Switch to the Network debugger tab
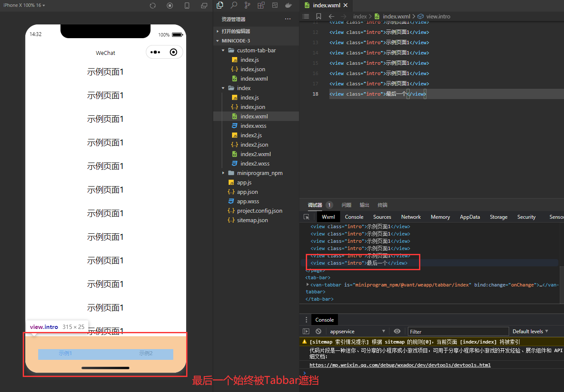 point(410,217)
